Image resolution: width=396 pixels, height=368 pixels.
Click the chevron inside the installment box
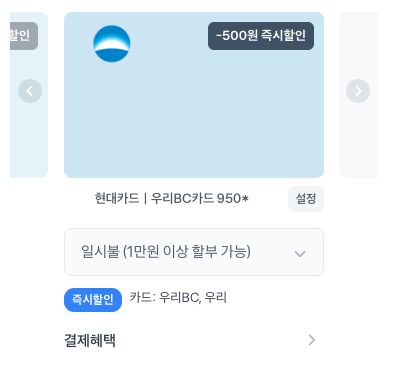pos(300,254)
